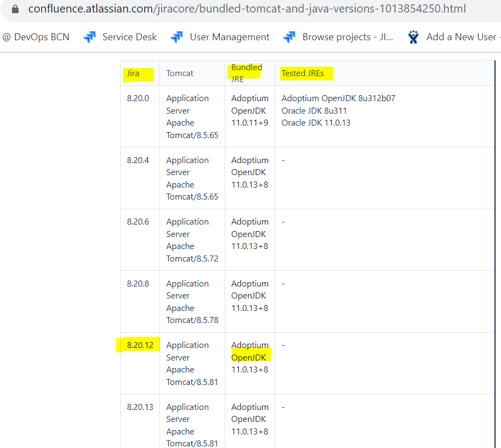Click the Bundled JRE column header

(250, 73)
